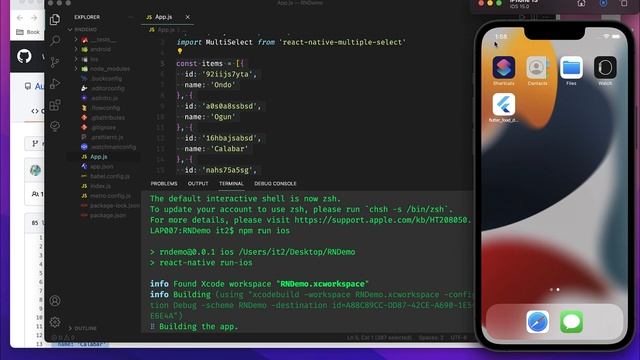Launch the Flutter app on simulator
The width and height of the screenshot is (640, 360).
click(504, 105)
